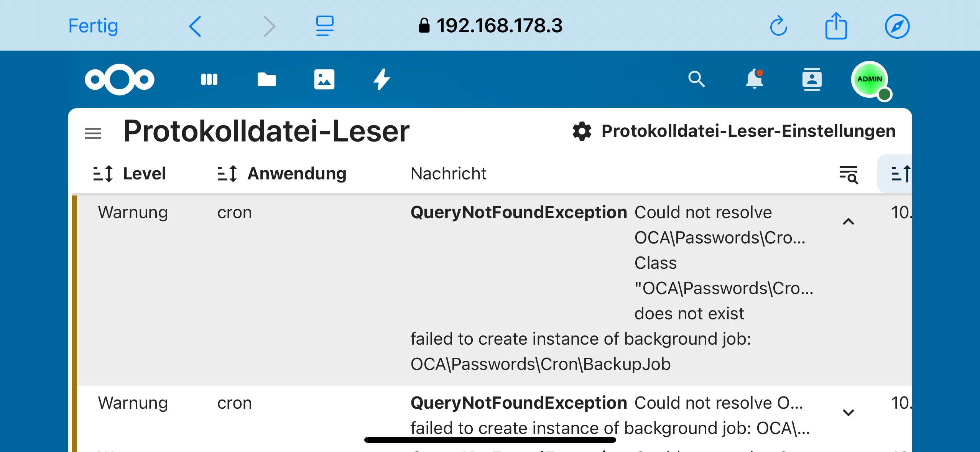Open the Files folder icon
Viewport: 980px width, 452px height.
(x=266, y=79)
